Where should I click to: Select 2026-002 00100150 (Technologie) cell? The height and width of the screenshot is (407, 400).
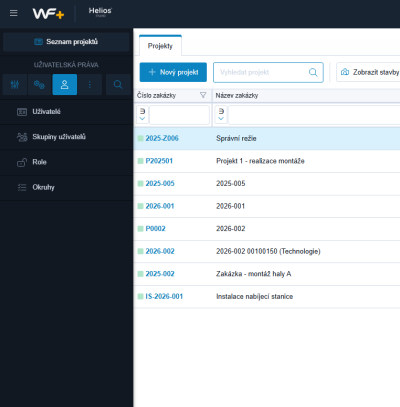[x=268, y=251]
